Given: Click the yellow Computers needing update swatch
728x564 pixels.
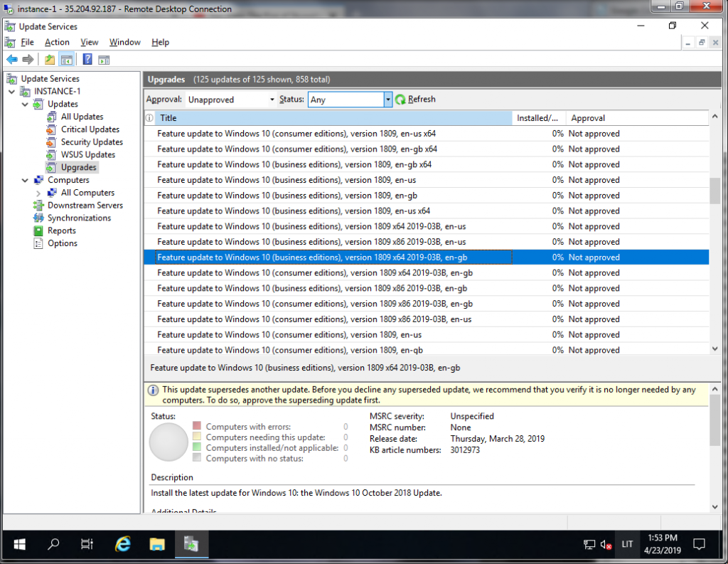Looking at the screenshot, I should click(x=197, y=436).
